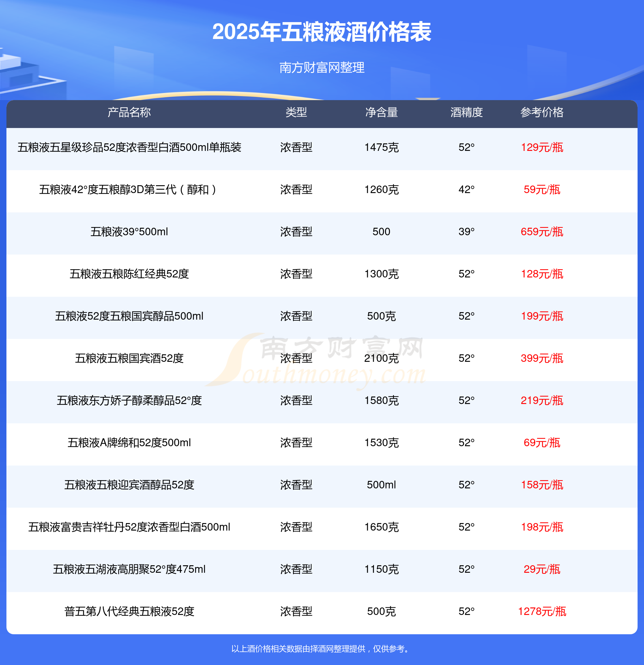Click the 39° alcohol cell
The height and width of the screenshot is (665, 644).
[467, 232]
